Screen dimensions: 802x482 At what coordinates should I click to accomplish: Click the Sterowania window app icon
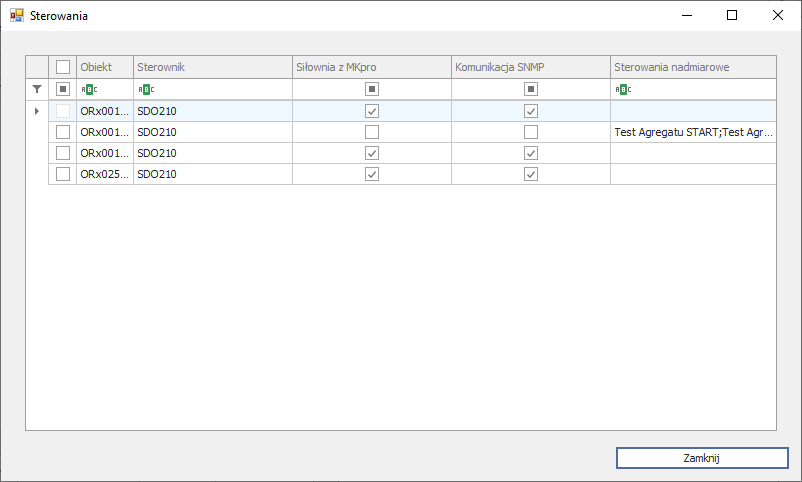(17, 15)
